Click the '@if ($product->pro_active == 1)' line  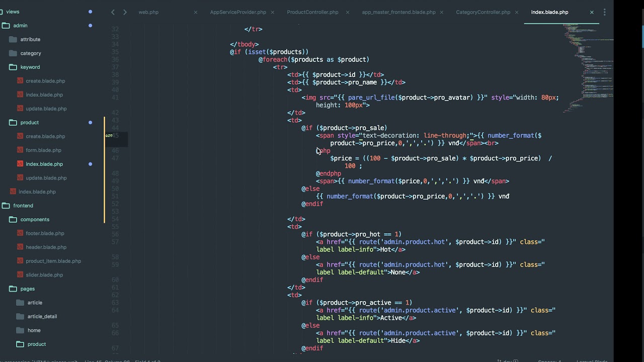coord(357,303)
